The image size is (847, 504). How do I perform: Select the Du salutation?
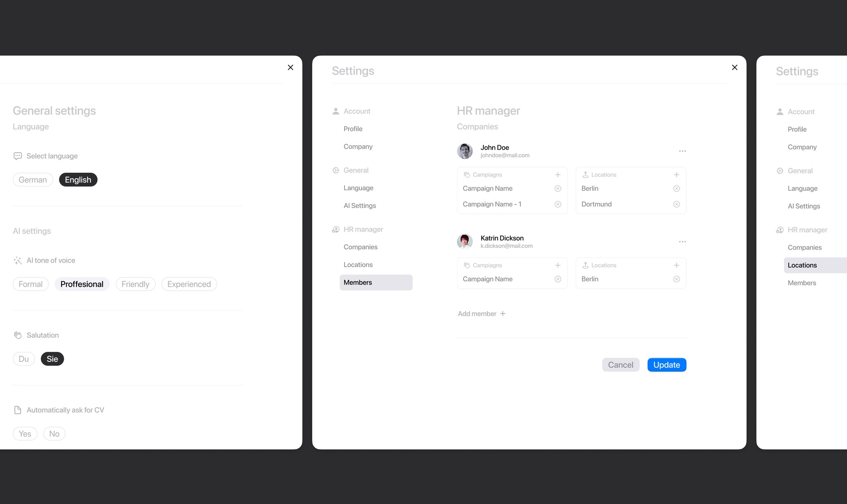pyautogui.click(x=24, y=359)
